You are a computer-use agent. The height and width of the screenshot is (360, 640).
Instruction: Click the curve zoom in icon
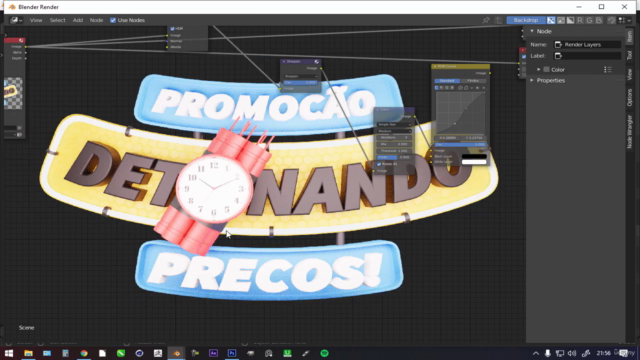tap(461, 88)
